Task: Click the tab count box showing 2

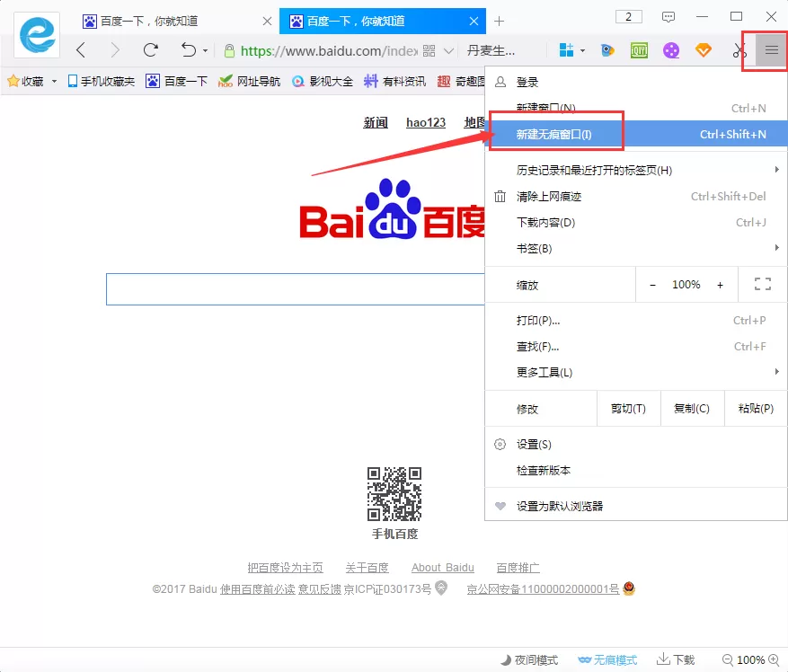Action: click(x=629, y=16)
